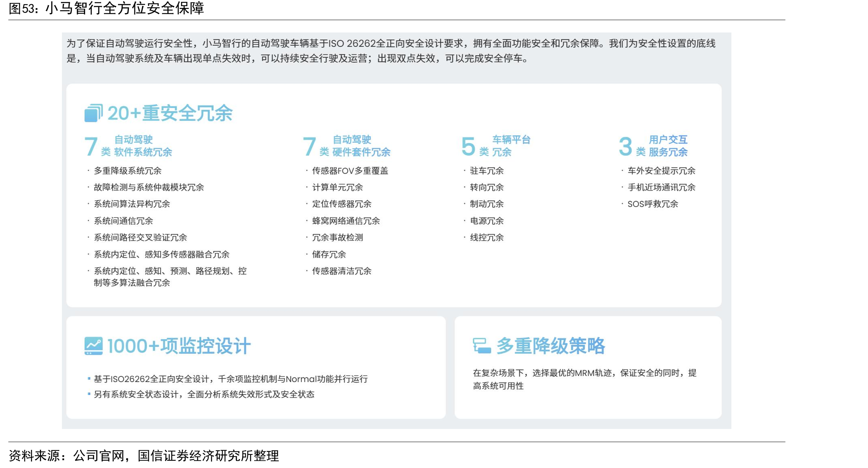Click the list item 线控冗余

[x=487, y=237]
